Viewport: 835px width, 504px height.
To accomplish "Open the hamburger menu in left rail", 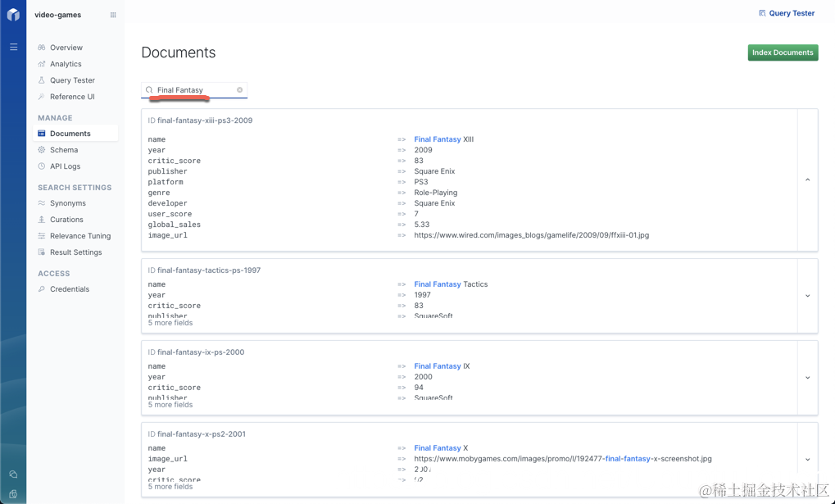I will tap(13, 48).
